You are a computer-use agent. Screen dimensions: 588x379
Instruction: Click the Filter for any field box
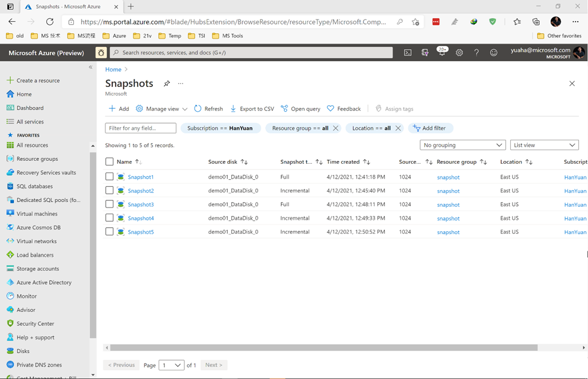141,128
